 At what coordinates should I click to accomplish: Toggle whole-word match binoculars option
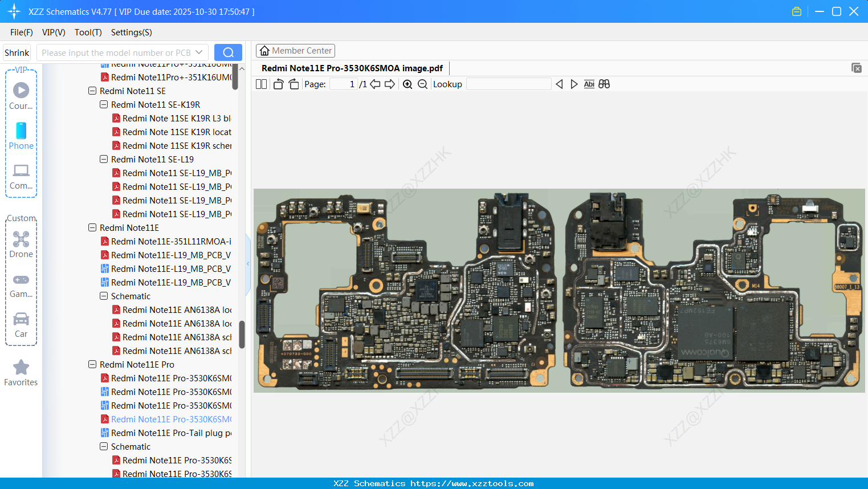604,84
